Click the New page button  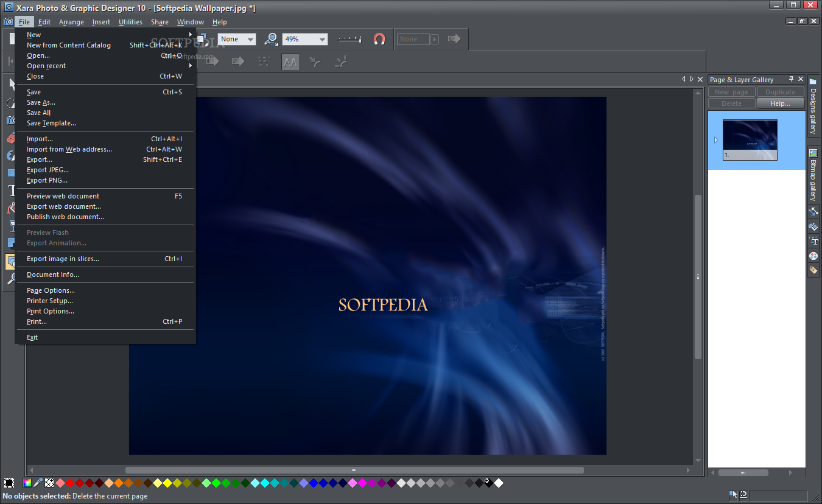click(x=732, y=92)
